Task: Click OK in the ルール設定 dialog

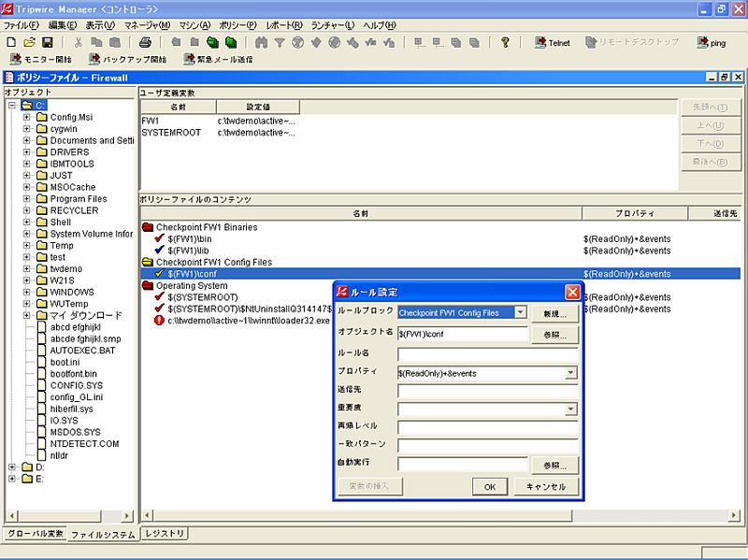Action: click(490, 487)
